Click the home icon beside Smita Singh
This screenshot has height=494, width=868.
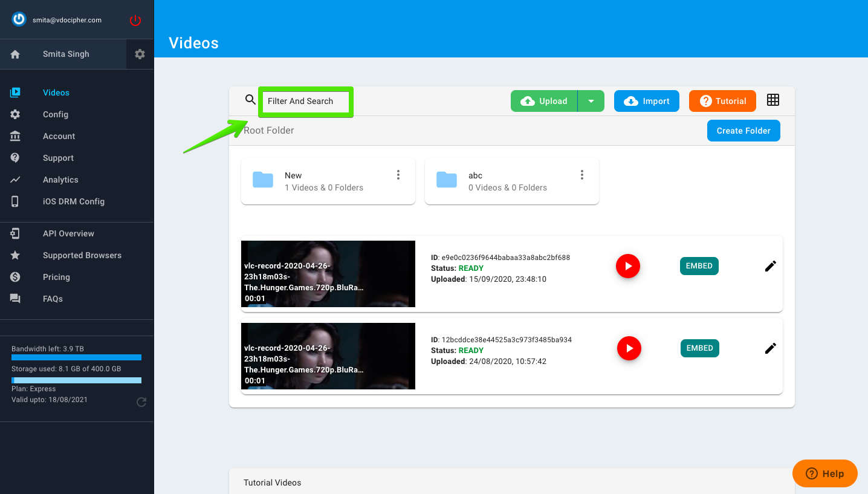click(x=15, y=54)
